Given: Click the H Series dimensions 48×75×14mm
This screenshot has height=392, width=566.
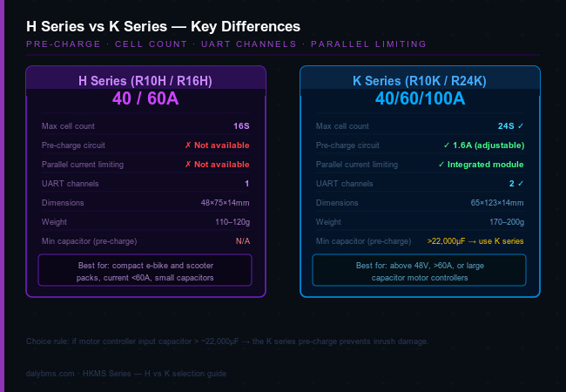Looking at the screenshot, I should tap(225, 202).
